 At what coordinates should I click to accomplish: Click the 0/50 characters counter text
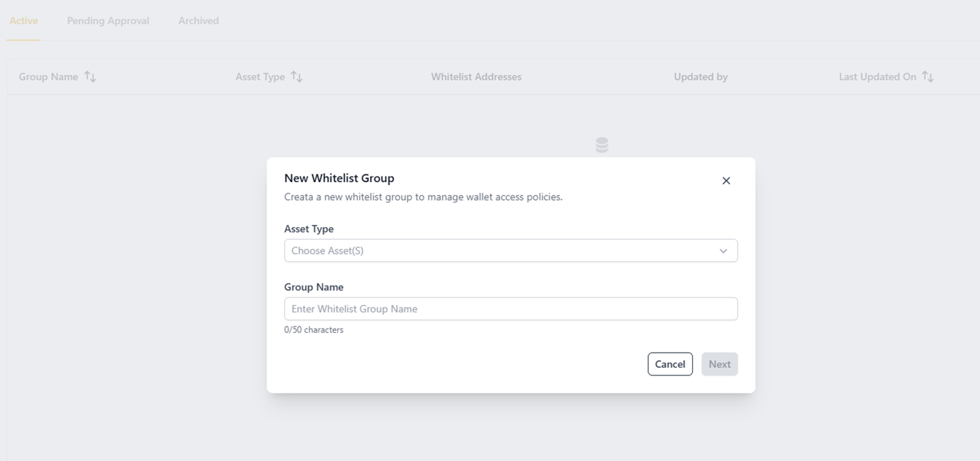point(314,330)
